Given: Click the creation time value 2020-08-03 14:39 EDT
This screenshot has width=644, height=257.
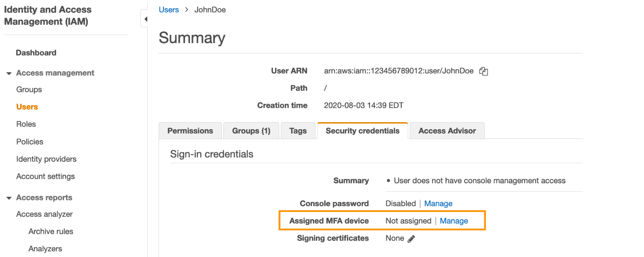Looking at the screenshot, I should [x=364, y=105].
